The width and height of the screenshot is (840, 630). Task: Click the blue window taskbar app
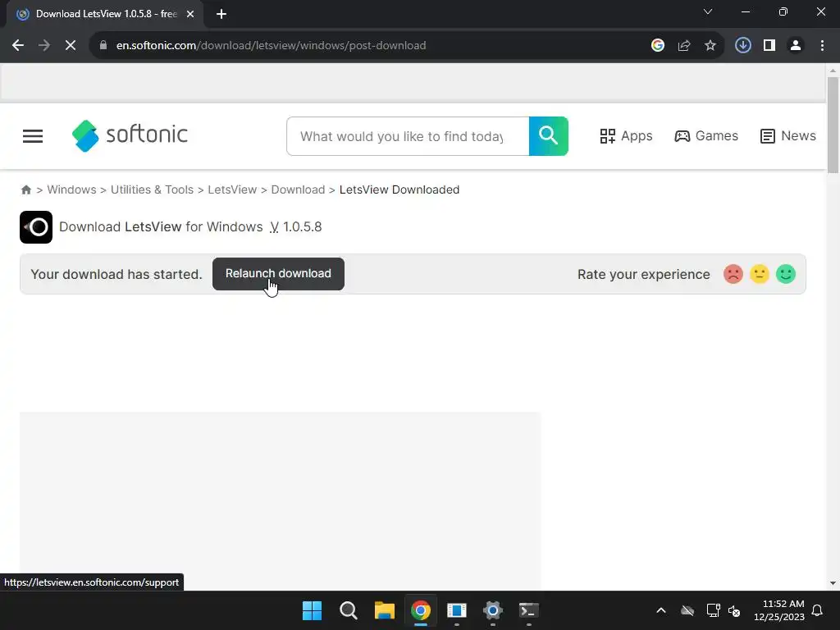[x=457, y=610]
